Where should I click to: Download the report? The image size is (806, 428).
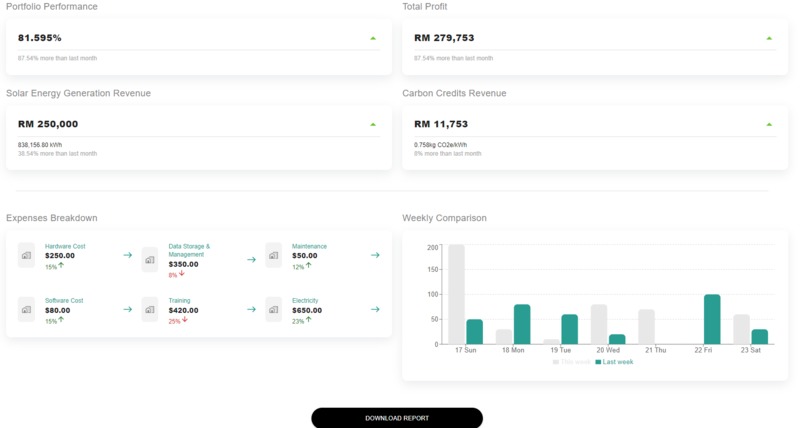[x=397, y=418]
